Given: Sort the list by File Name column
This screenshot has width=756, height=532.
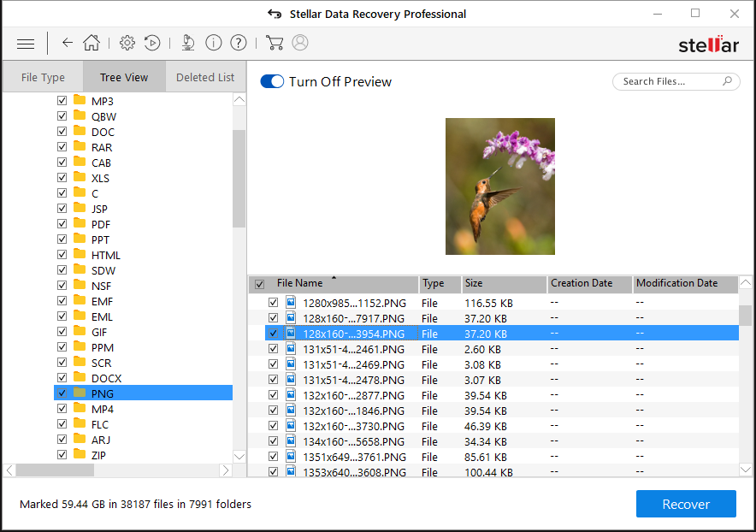Looking at the screenshot, I should [300, 283].
